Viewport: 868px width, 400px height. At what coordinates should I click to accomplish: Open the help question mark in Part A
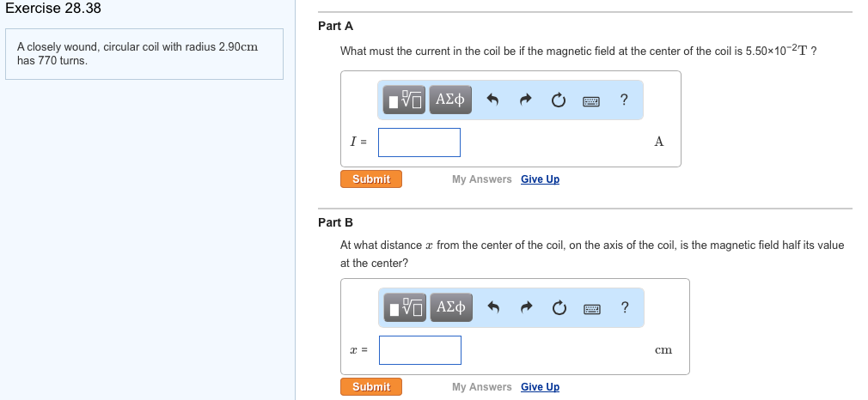(x=624, y=100)
